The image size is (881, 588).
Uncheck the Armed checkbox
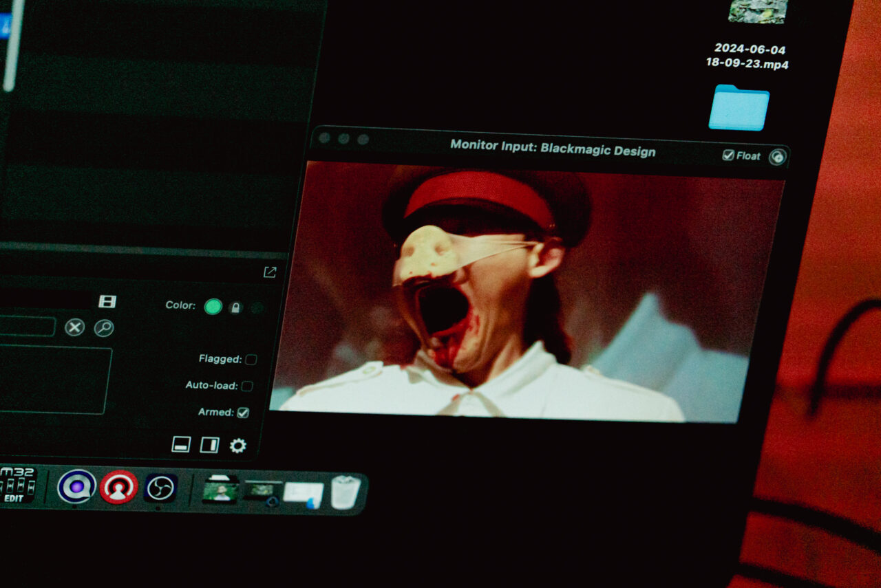243,413
